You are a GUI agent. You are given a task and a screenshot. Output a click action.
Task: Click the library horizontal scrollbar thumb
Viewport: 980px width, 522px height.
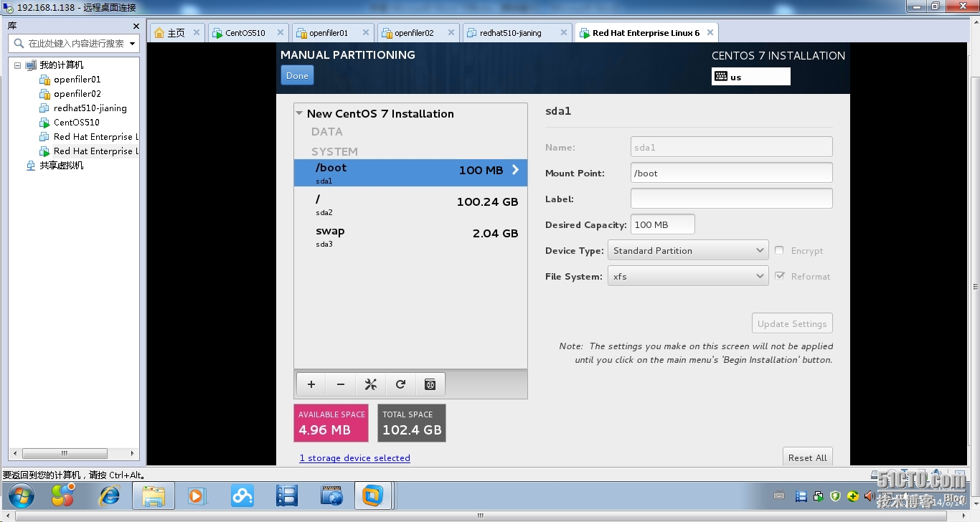(65, 453)
